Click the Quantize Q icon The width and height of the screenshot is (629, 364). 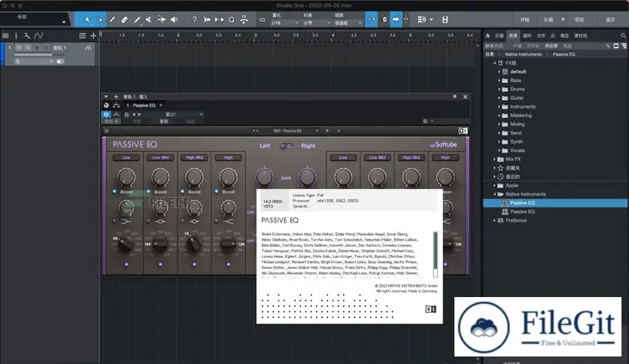(x=232, y=20)
